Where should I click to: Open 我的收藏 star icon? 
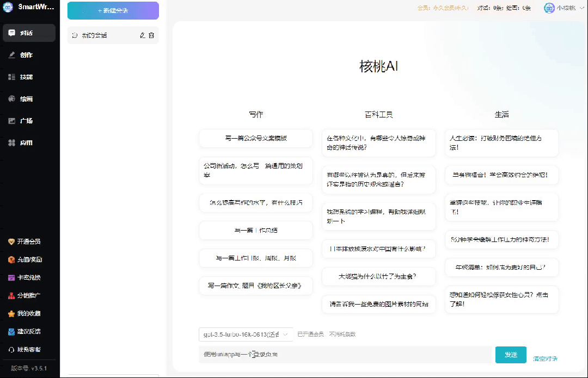click(x=11, y=314)
